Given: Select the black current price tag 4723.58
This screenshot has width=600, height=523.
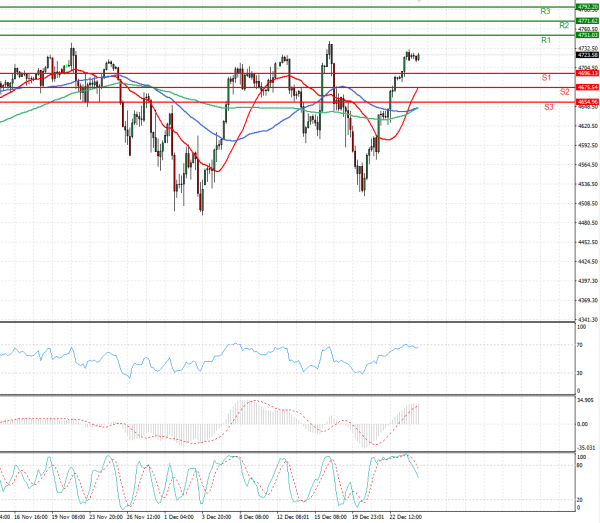Looking at the screenshot, I should [588, 55].
